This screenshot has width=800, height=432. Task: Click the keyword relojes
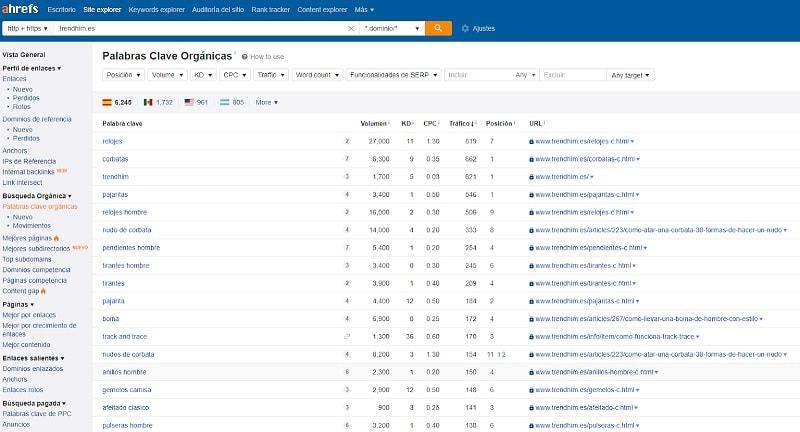pos(112,141)
